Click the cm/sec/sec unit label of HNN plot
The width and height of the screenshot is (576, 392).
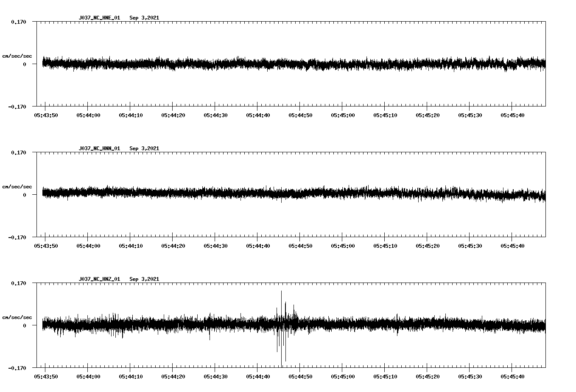17,187
